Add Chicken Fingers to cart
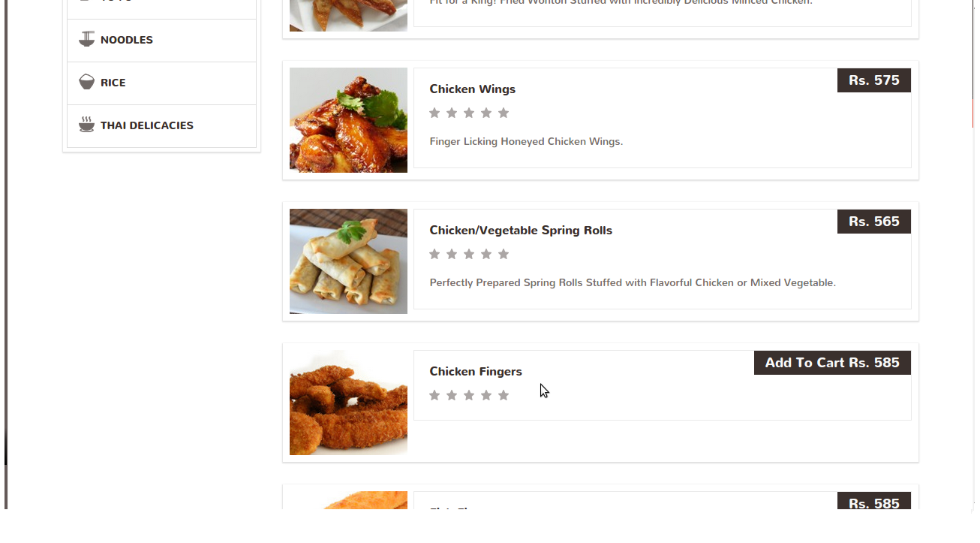Screen dimensions: 980x543 832,363
